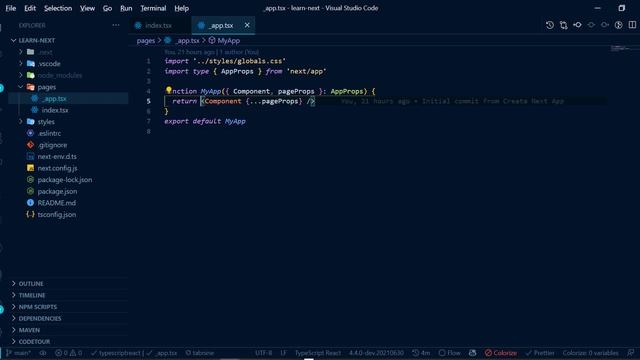Open the Edit menu

(30, 8)
